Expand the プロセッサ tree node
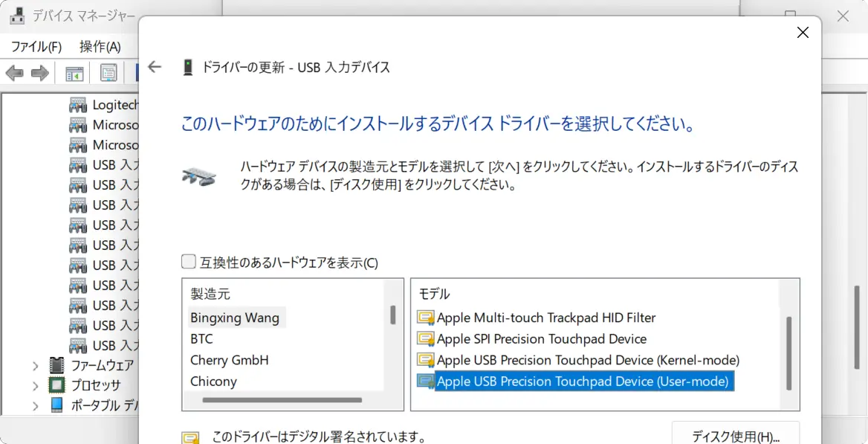Viewport: 868px width, 444px height. coord(35,385)
